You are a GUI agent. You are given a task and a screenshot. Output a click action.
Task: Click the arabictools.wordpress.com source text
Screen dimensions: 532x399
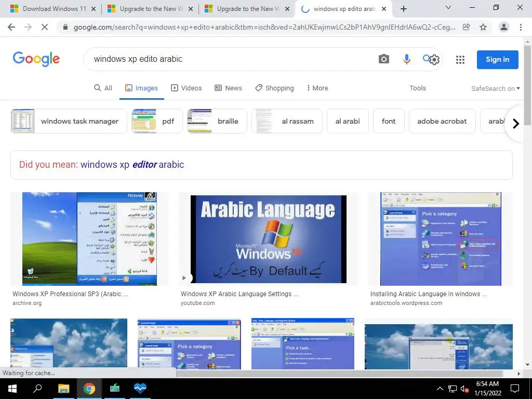point(406,303)
